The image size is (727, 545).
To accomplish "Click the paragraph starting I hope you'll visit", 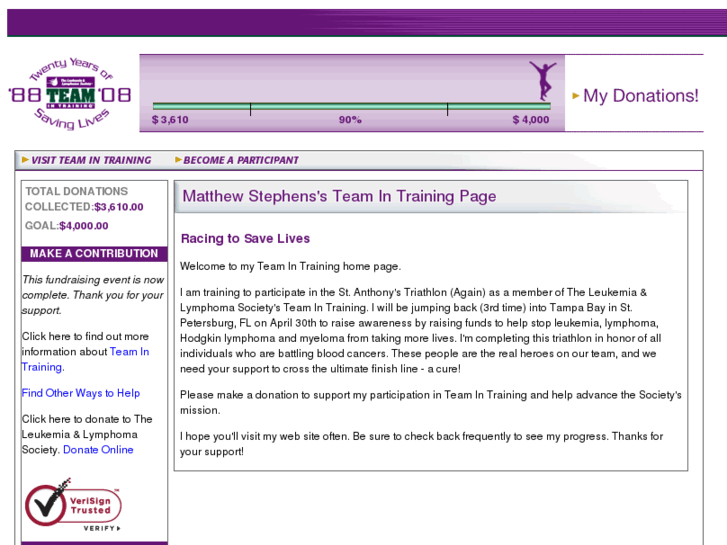I will tap(421, 444).
